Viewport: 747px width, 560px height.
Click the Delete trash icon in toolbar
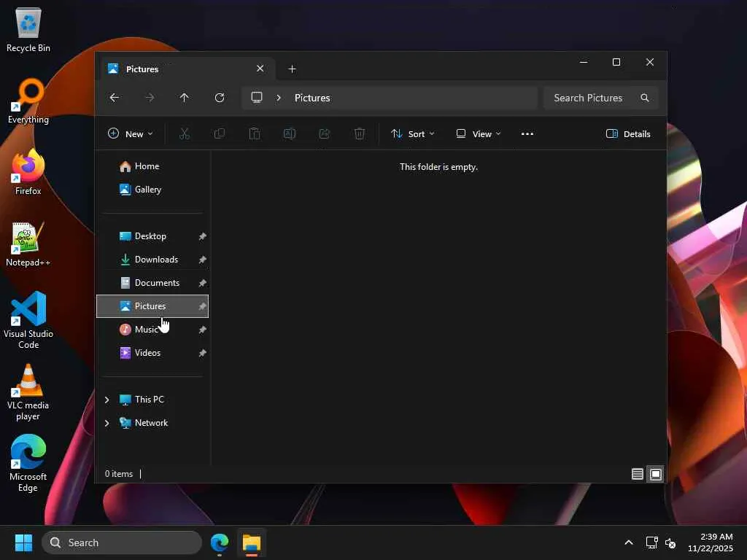[360, 134]
